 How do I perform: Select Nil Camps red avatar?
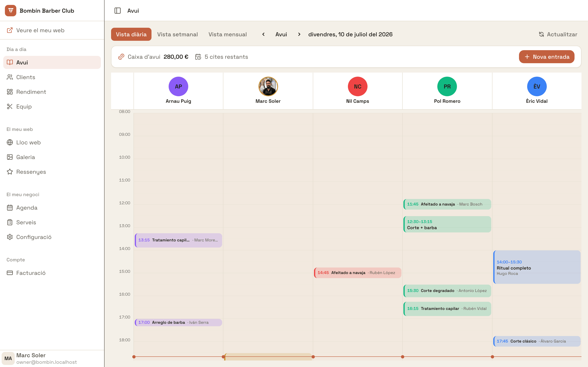pyautogui.click(x=357, y=86)
